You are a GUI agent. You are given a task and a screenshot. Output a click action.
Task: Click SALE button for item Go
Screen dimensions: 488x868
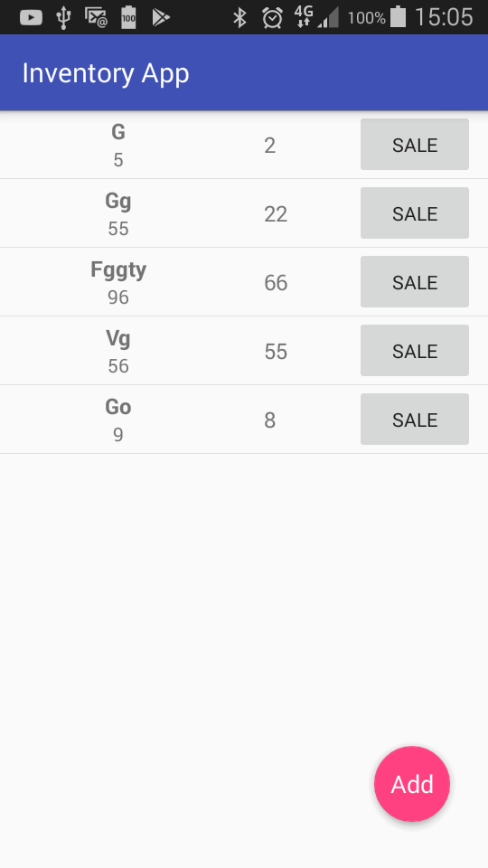point(415,419)
